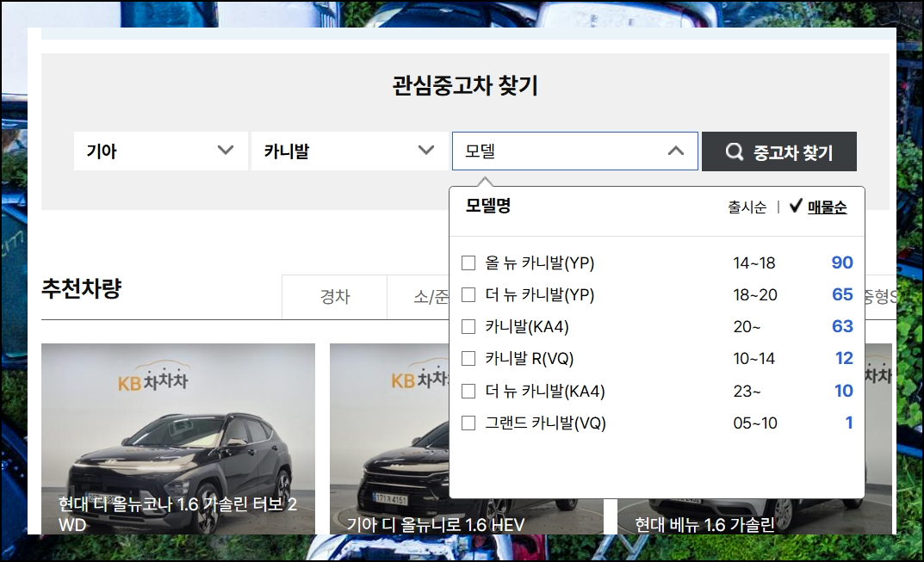Click the checkmark icon beside 매물순

[796, 206]
